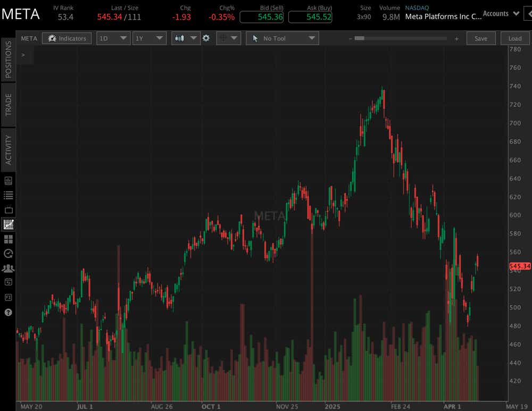Image resolution: width=532 pixels, height=411 pixels.
Task: Click the 2025 date axis label
Action: [332, 406]
